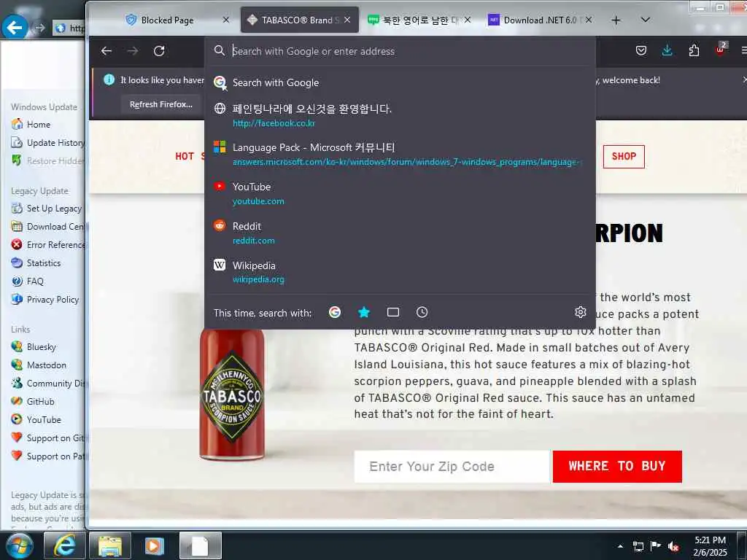Open the Windows Start orb
Screen dimensions: 747x560
click(19, 545)
